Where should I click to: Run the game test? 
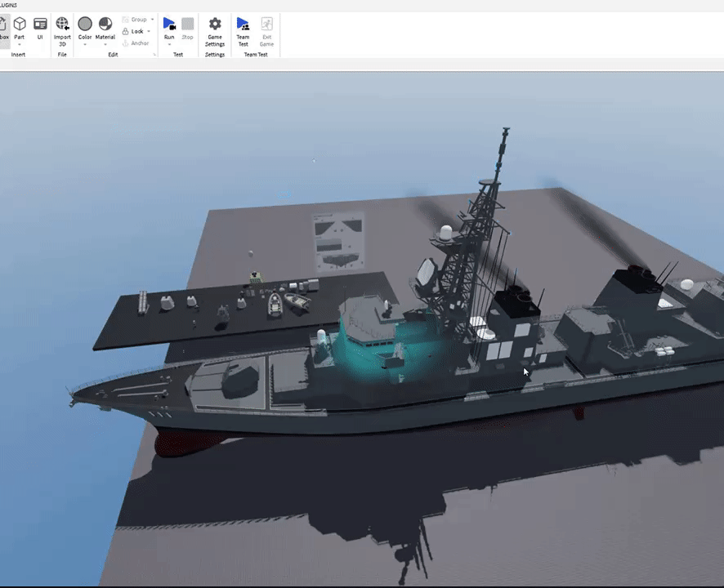tap(169, 24)
